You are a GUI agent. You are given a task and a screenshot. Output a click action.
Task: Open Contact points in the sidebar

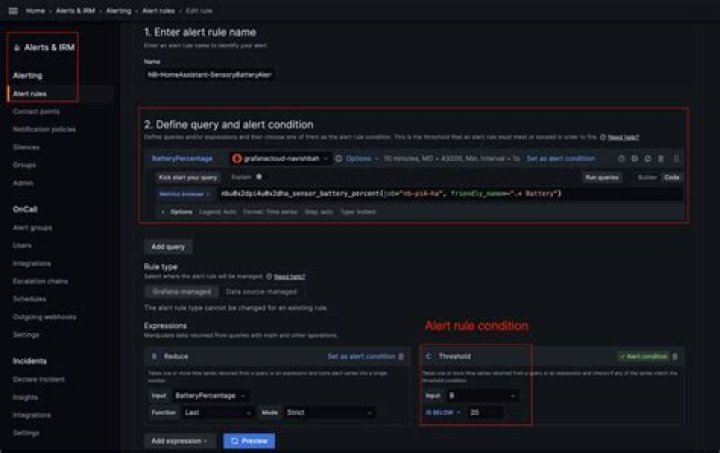coord(36,111)
